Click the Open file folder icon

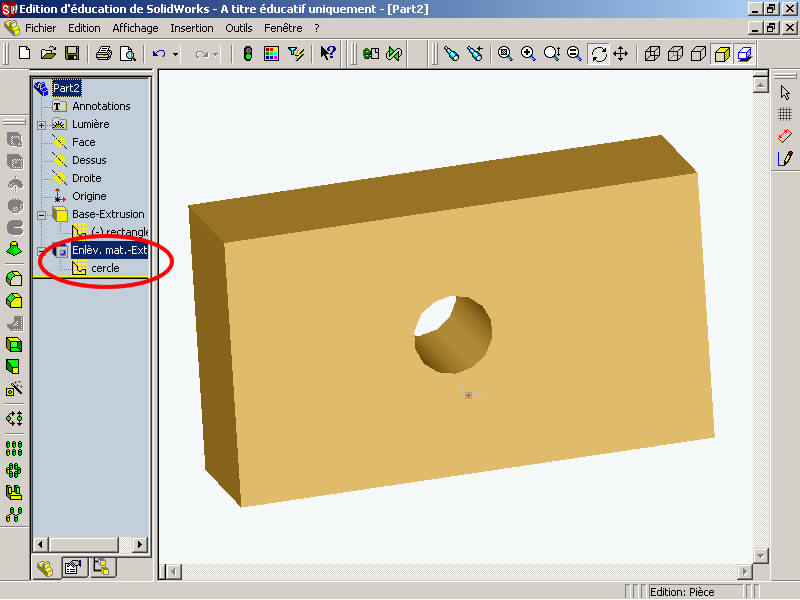48,53
